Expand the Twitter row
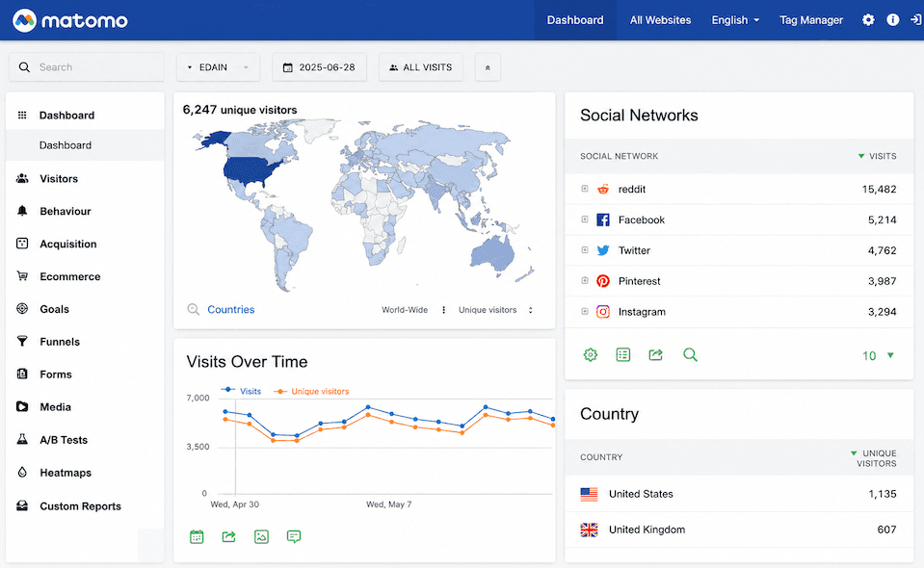Screen dimensions: 924x568 tap(585, 250)
